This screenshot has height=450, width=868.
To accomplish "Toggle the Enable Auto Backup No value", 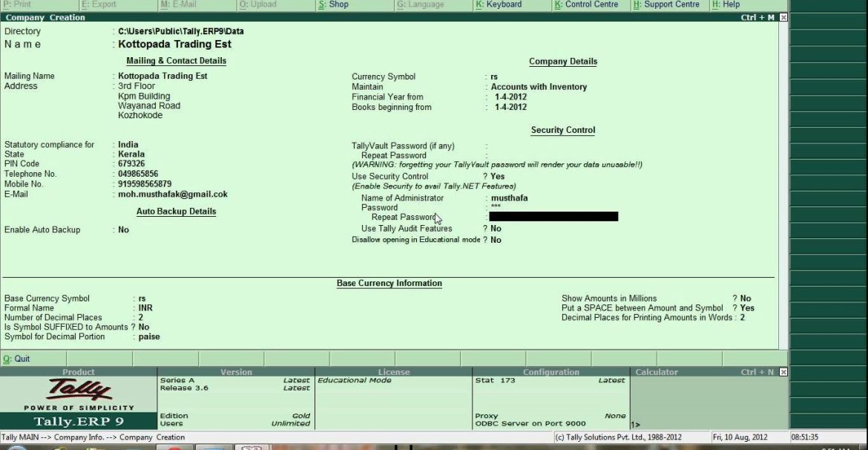I will (x=123, y=230).
